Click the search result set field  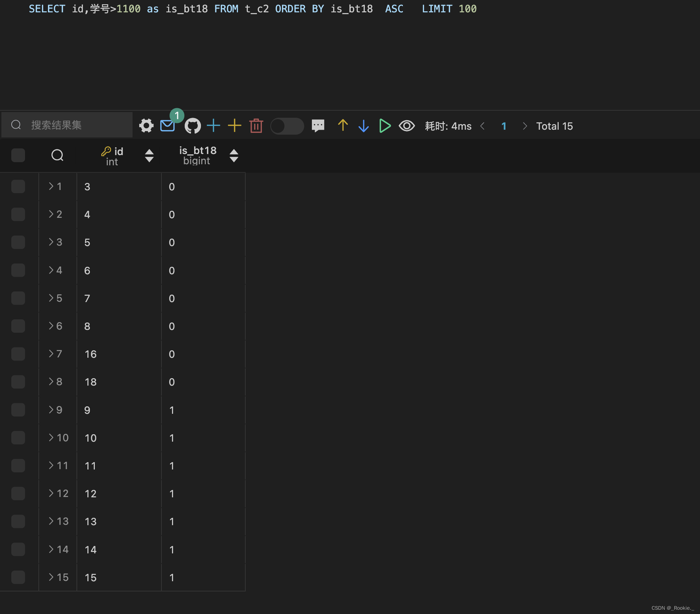[x=78, y=125]
